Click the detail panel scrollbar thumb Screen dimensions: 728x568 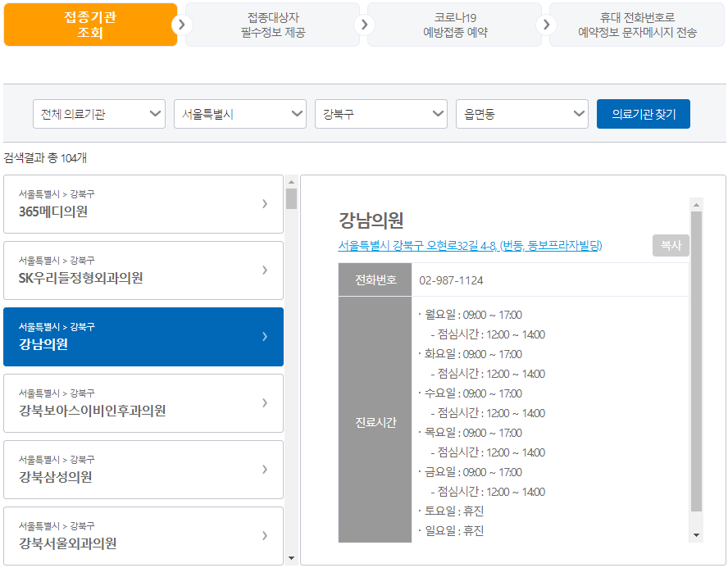point(696,361)
